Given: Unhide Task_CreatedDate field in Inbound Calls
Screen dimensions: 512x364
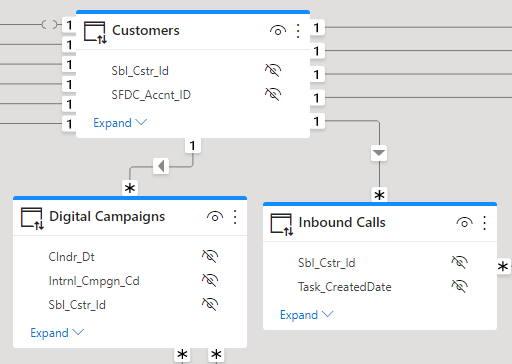Looking at the screenshot, I should point(460,286).
